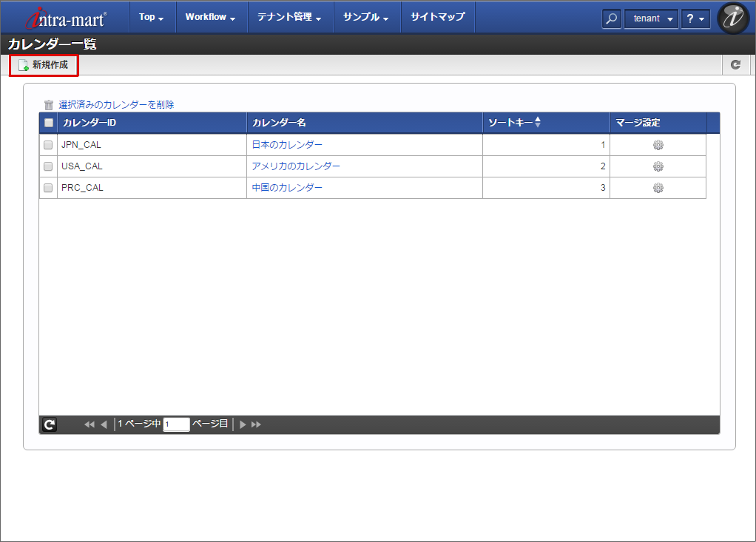Click the page number input field
Viewport: 756px width, 542px height.
point(177,424)
